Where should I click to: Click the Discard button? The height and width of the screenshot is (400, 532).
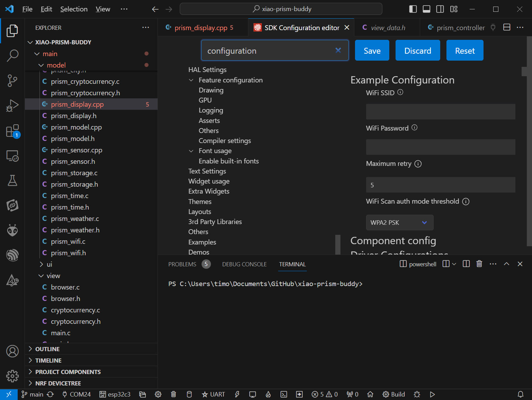point(418,51)
